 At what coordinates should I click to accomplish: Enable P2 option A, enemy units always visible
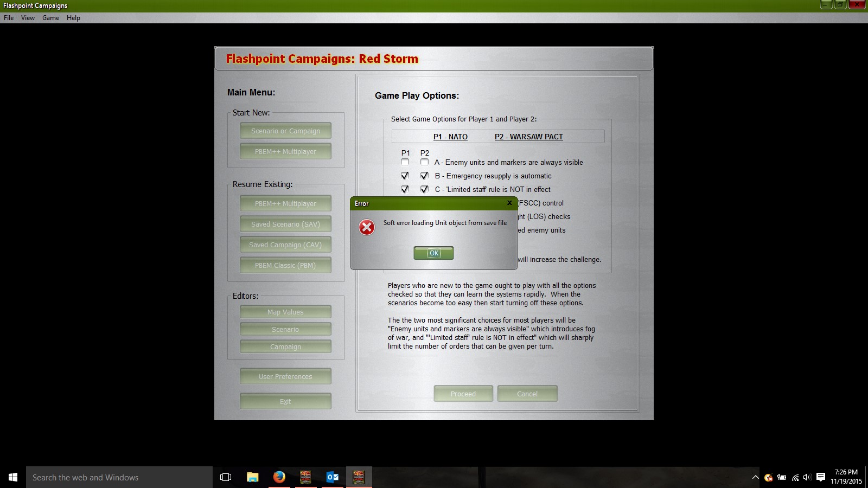tap(424, 162)
